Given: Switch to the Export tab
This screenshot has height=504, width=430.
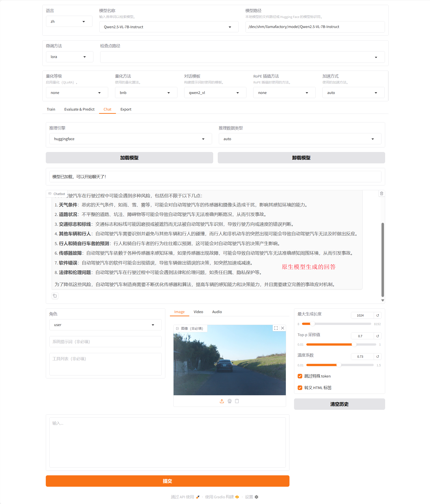Looking at the screenshot, I should click(x=126, y=109).
